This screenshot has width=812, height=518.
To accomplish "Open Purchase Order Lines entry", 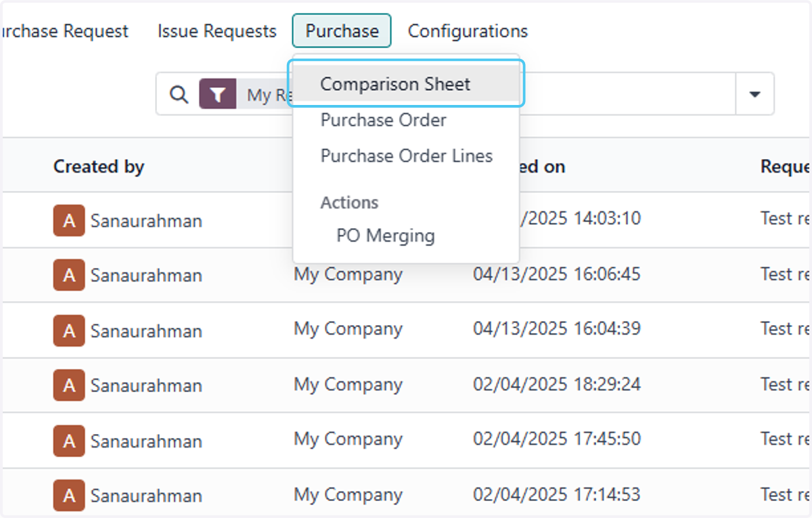I will (407, 156).
